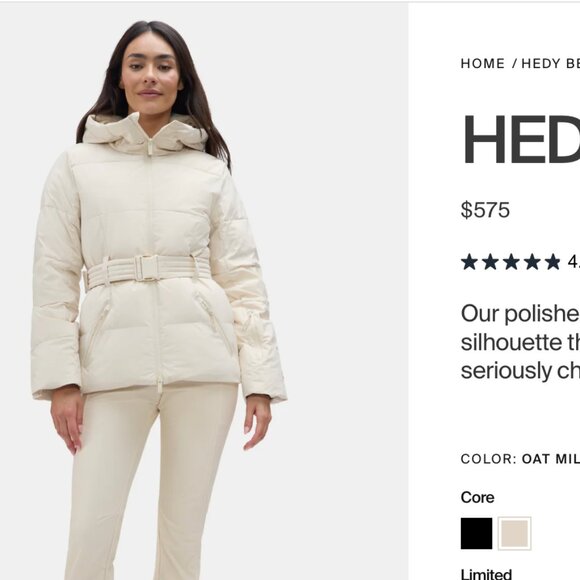
Task: Select the Oat Milk beige swatch
Action: pyautogui.click(x=515, y=533)
